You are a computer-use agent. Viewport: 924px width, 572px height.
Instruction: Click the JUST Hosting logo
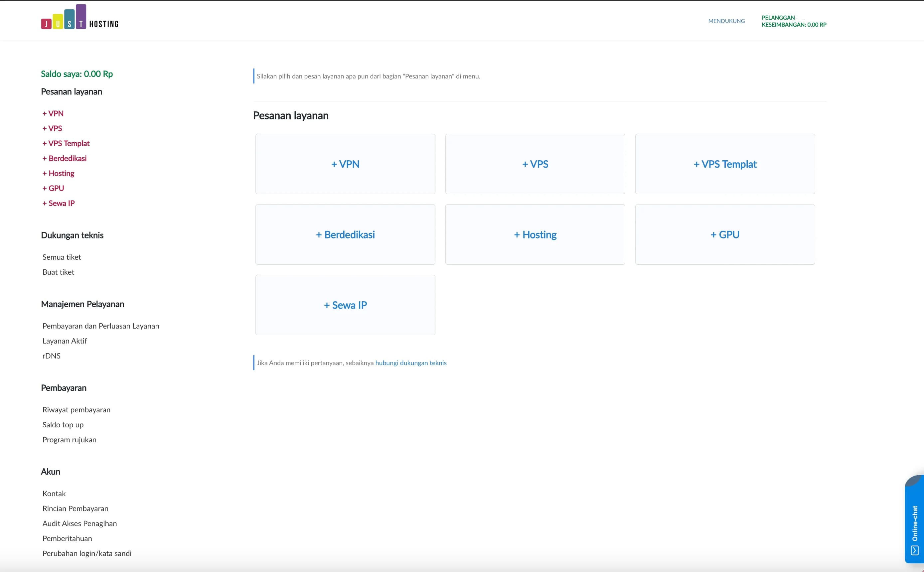(x=79, y=18)
